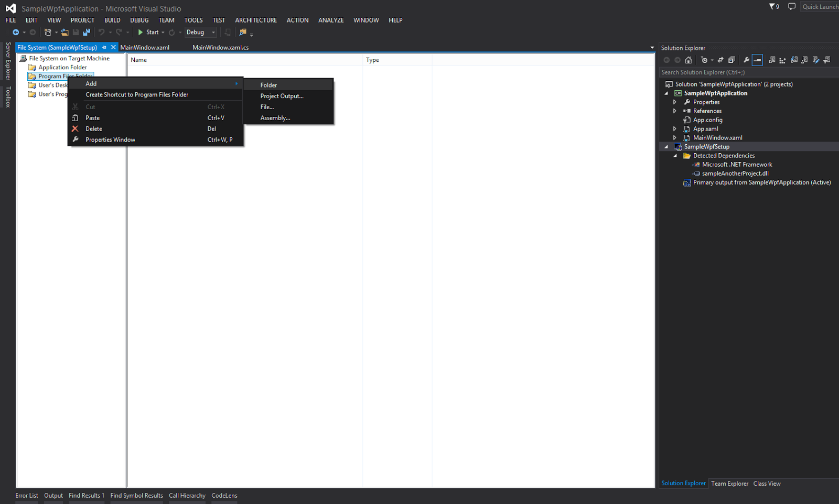Collapse the Detected Dependencies node

(675, 155)
